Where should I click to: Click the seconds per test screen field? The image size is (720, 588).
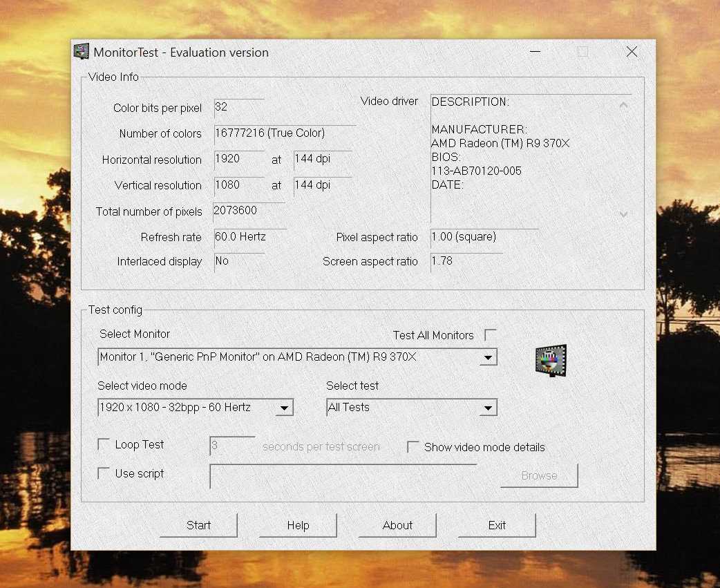pyautogui.click(x=232, y=446)
